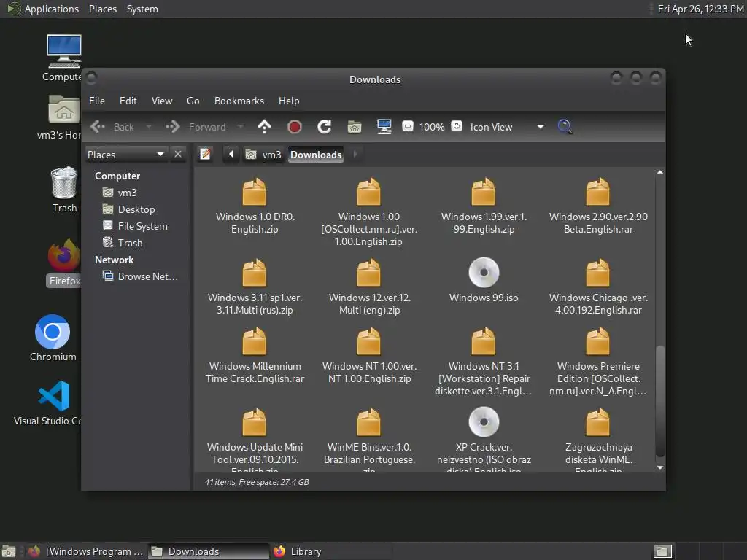Screen dimensions: 747x560
Task: Click the vm3 path bar button
Action: pos(263,155)
